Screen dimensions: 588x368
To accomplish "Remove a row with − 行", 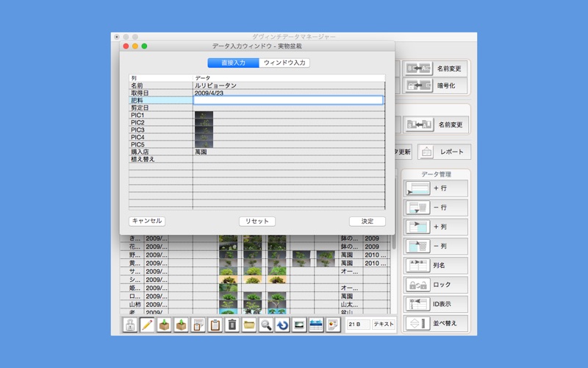I will (436, 208).
